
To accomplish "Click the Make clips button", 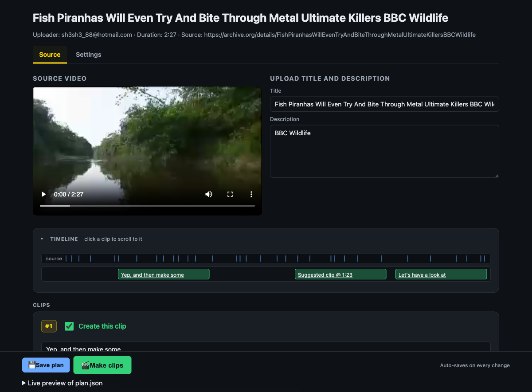I will (x=102, y=365).
